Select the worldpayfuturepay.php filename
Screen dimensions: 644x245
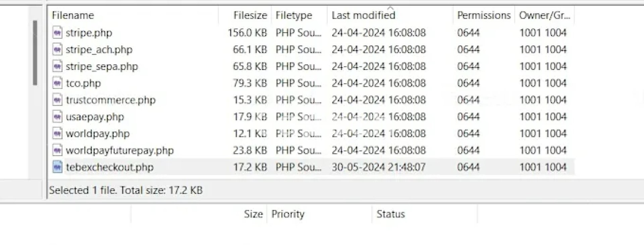(120, 150)
